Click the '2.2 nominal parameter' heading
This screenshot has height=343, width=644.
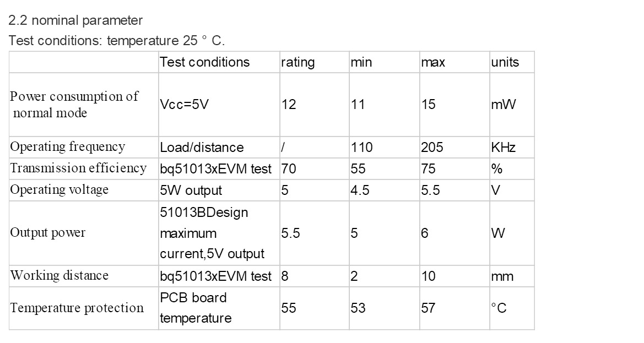75,20
